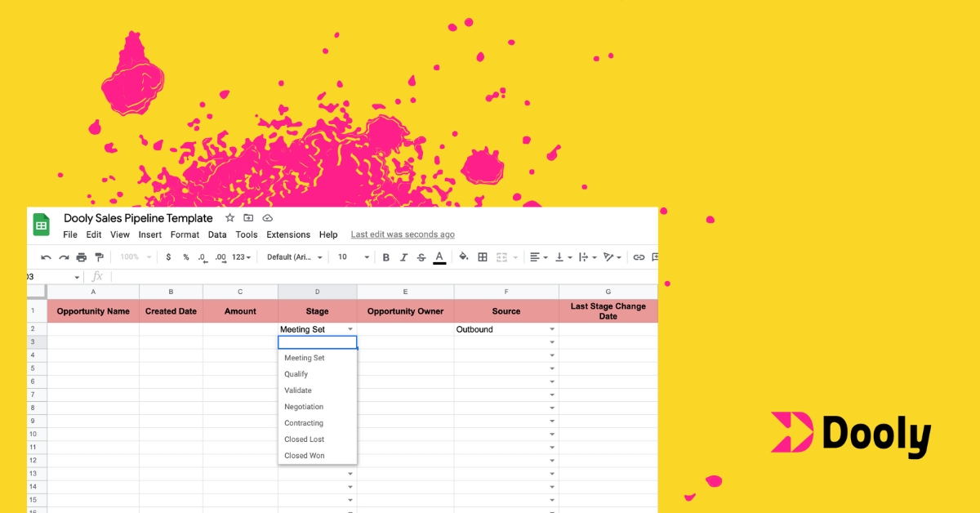
Task: Open the Outbound cell dropdown arrow
Action: 552,329
